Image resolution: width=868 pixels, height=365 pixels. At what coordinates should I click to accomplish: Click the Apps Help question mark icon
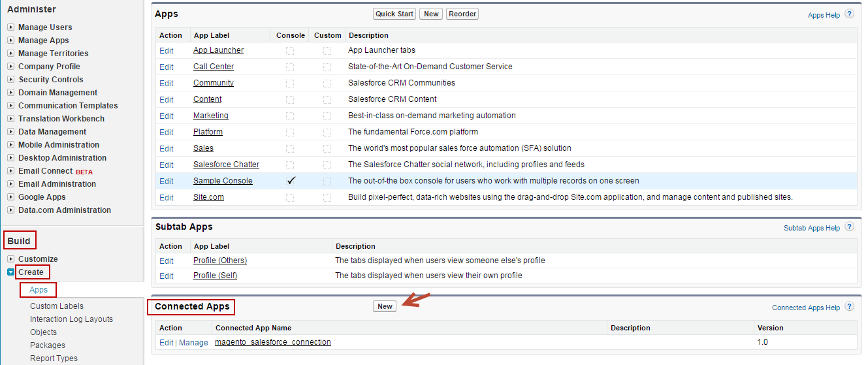tap(849, 14)
